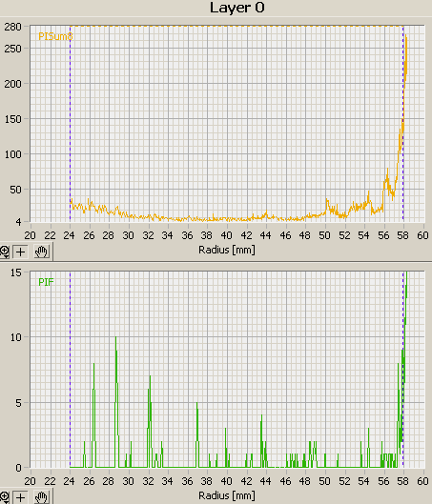Pick the pan hand tool below PISum8 graph

pos(41,252)
